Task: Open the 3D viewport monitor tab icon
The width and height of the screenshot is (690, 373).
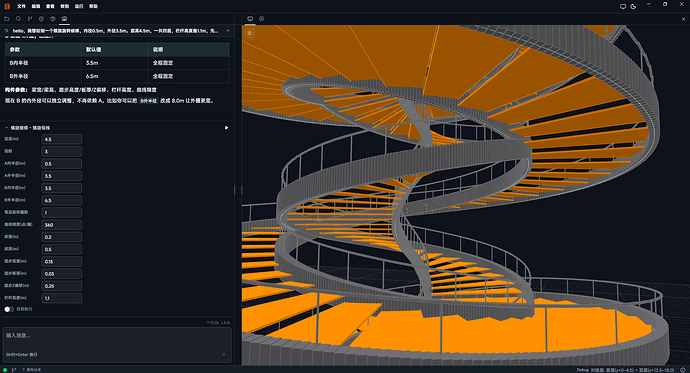Action: (x=250, y=18)
